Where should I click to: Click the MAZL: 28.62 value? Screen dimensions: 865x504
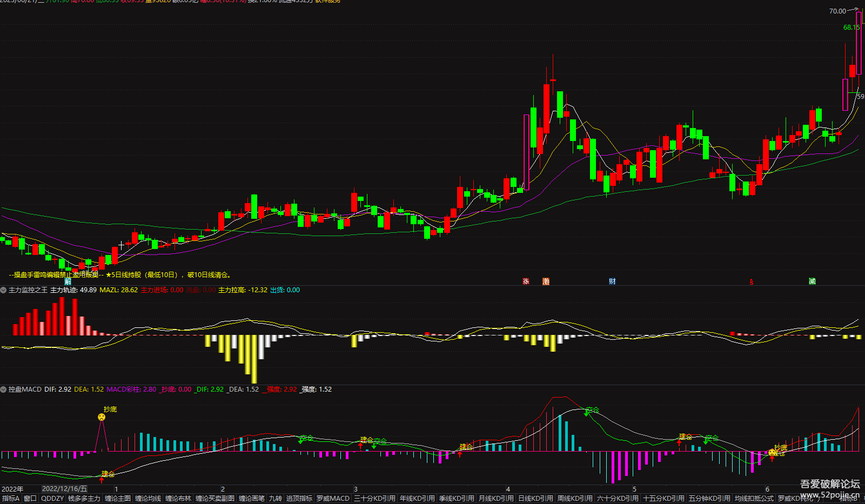pyautogui.click(x=118, y=290)
